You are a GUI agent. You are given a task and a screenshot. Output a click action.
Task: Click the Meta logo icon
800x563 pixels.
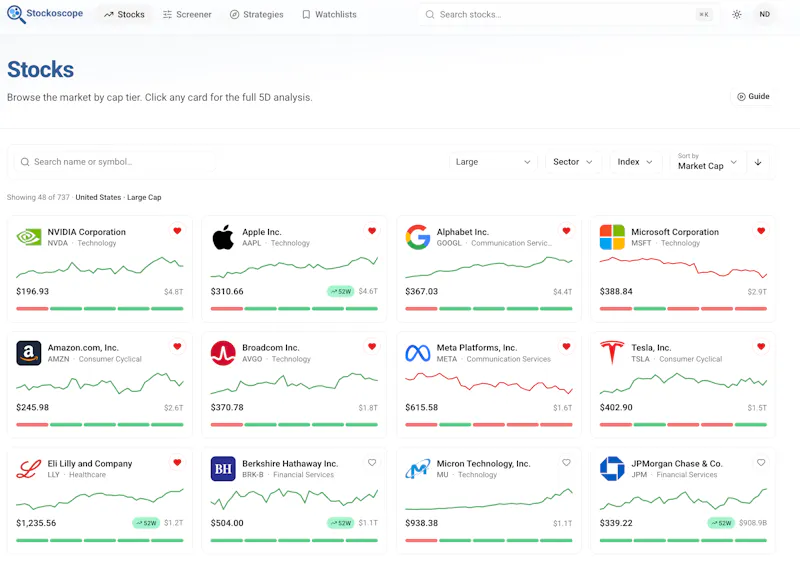click(x=418, y=353)
